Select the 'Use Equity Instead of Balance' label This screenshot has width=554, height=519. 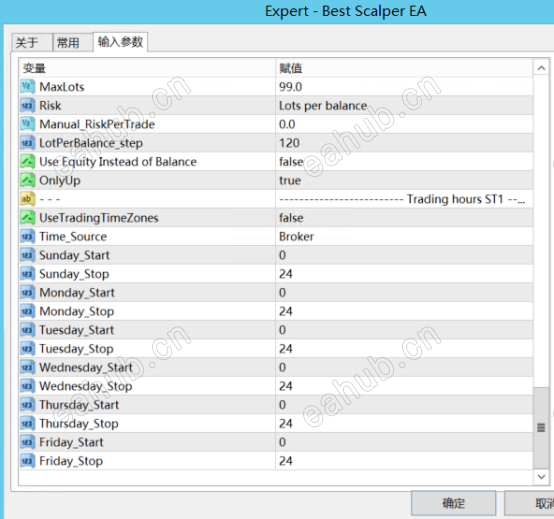click(118, 162)
